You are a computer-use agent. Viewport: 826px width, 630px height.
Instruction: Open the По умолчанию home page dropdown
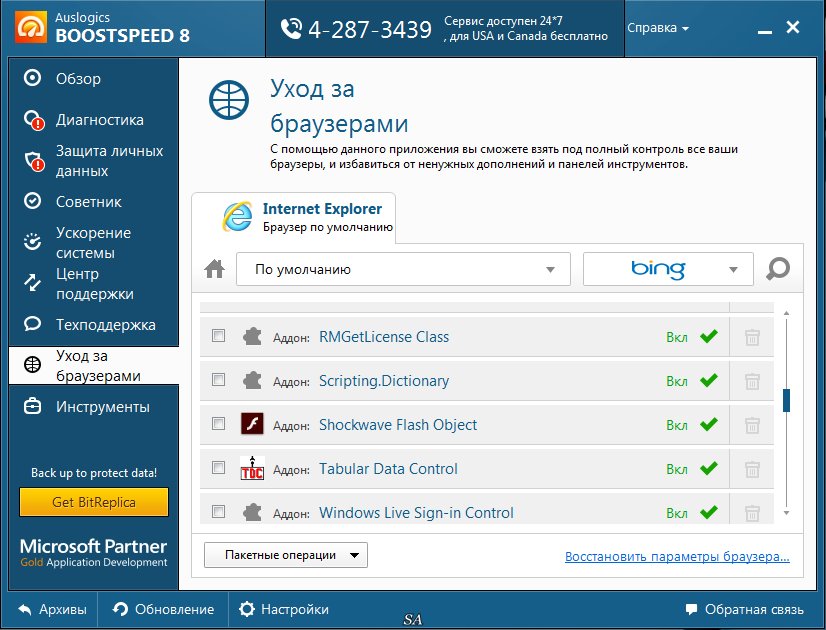tap(403, 269)
